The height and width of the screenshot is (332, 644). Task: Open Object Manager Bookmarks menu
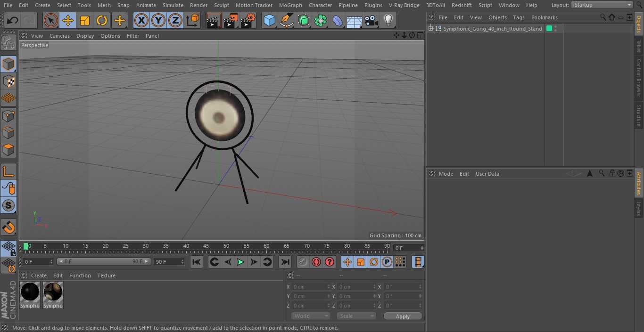544,17
